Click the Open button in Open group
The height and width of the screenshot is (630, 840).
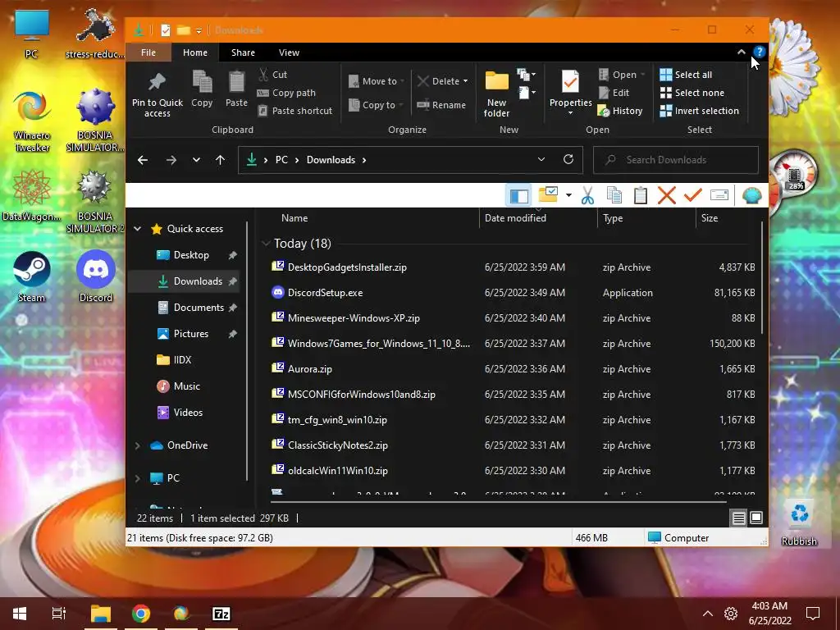[x=622, y=75]
